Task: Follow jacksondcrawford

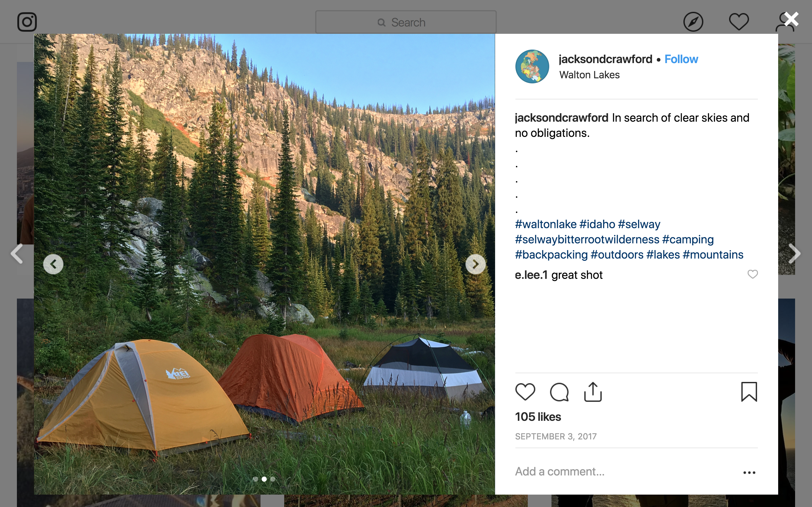Action: tap(681, 59)
